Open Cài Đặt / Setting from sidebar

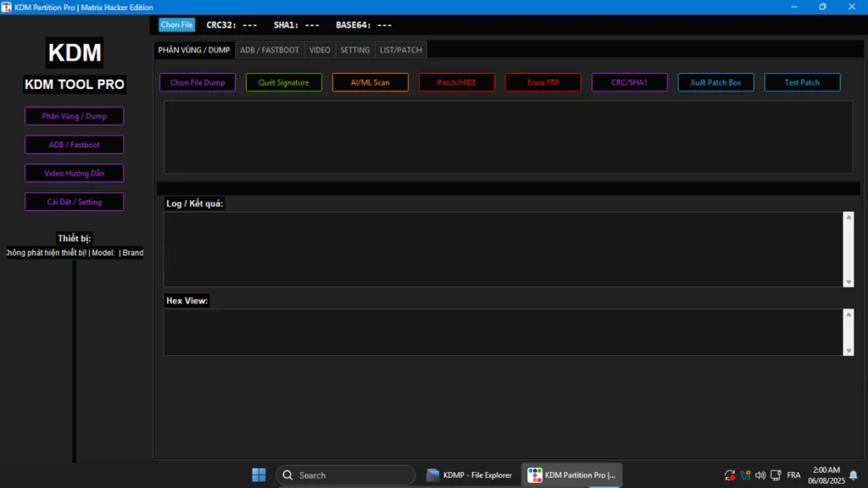click(75, 202)
